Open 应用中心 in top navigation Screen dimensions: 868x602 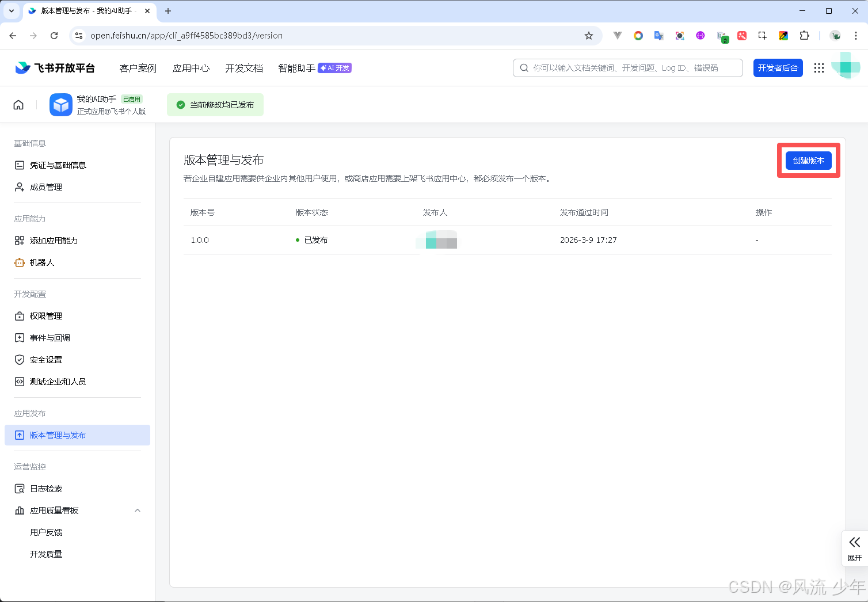(191, 68)
